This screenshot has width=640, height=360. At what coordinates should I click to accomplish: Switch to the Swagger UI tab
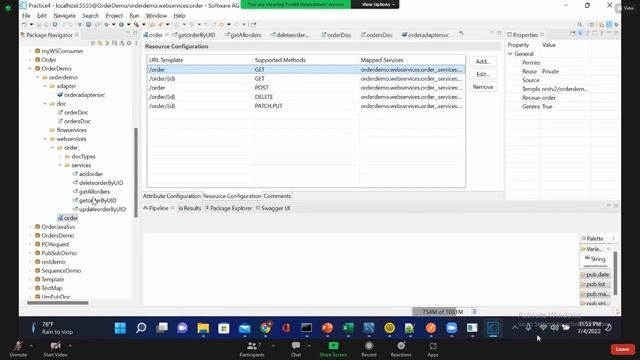[273, 208]
